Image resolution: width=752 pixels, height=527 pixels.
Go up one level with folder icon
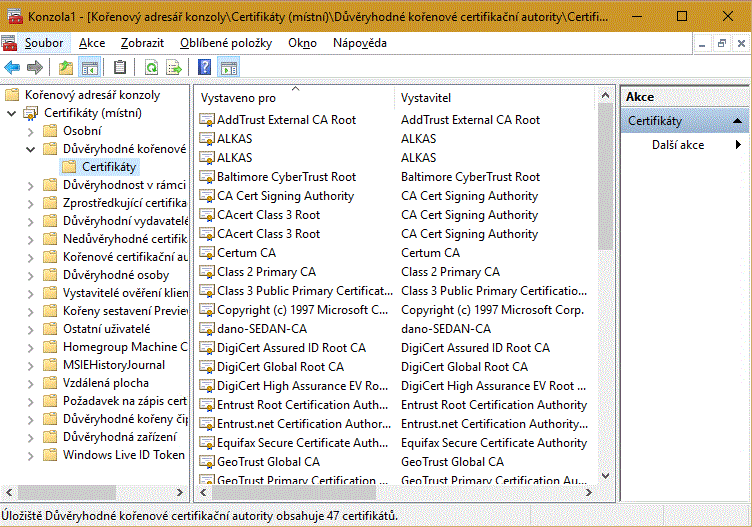[x=66, y=67]
